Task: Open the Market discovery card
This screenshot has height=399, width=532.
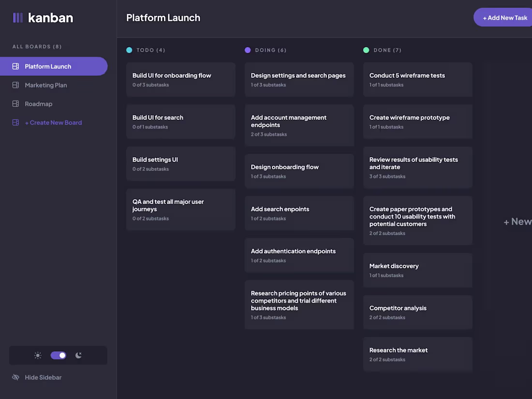Action: pos(417,270)
